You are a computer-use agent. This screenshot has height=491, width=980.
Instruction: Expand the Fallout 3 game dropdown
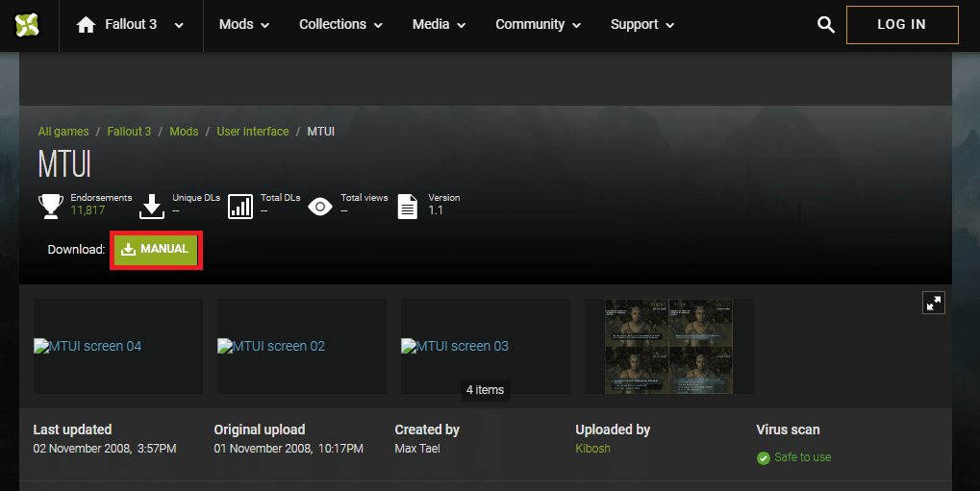tap(179, 25)
